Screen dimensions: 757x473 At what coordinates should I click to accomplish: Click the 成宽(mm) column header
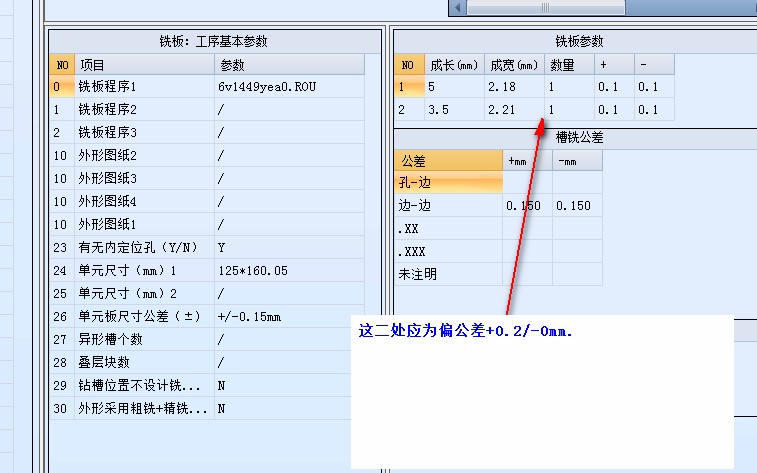click(x=515, y=65)
